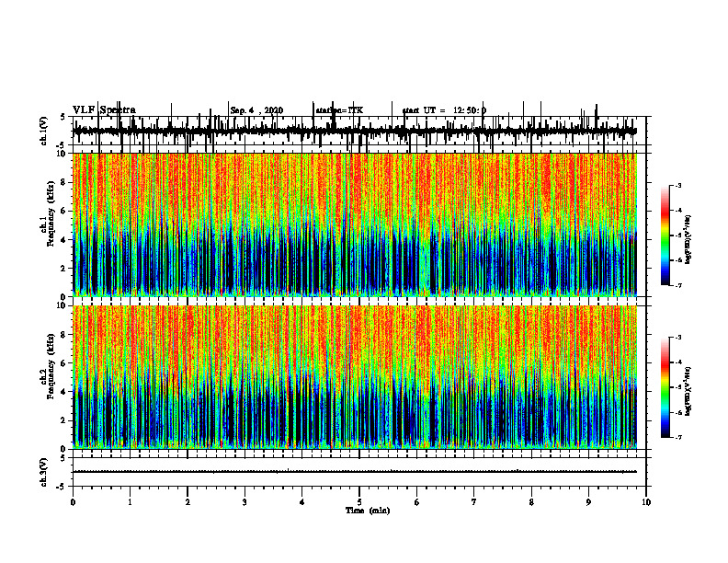The width and height of the screenshot is (728, 563).
Task: Click the last time axis tick label '10'
Action: 646,502
